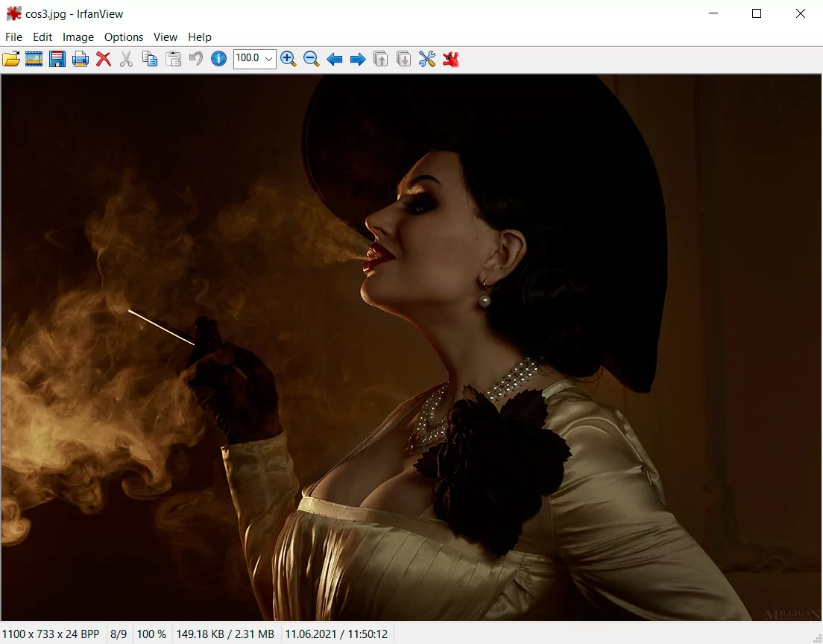Open the Slideshow filmstrip icon
The image size is (823, 644).
34,59
